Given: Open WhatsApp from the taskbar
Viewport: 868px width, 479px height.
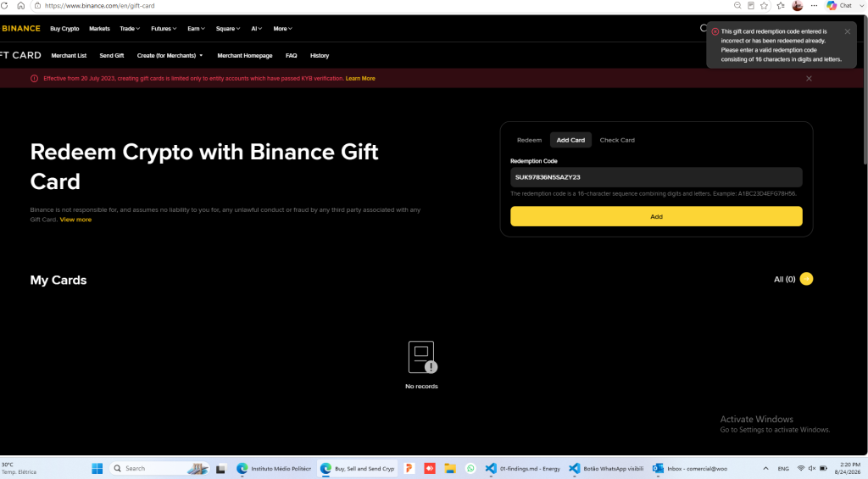Looking at the screenshot, I should click(470, 469).
